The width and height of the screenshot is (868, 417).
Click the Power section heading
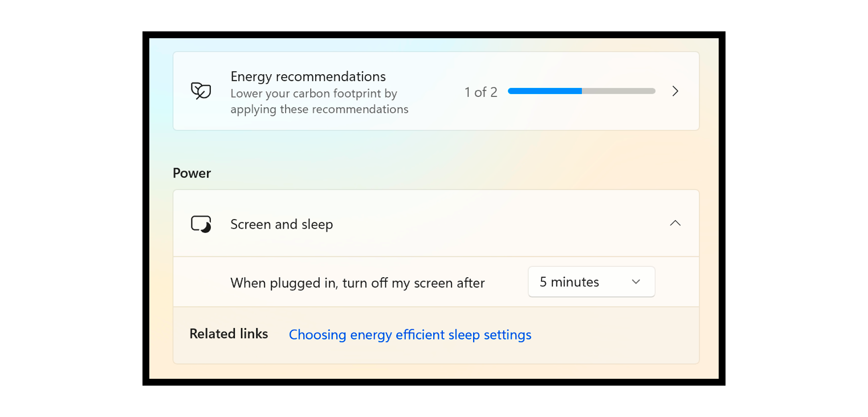tap(191, 173)
